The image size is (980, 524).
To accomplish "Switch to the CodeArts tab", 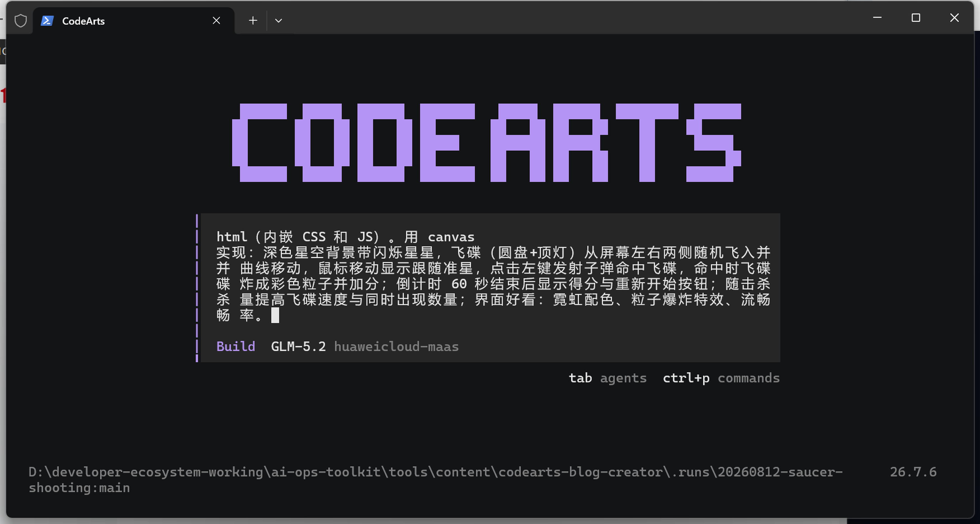I will (x=133, y=20).
